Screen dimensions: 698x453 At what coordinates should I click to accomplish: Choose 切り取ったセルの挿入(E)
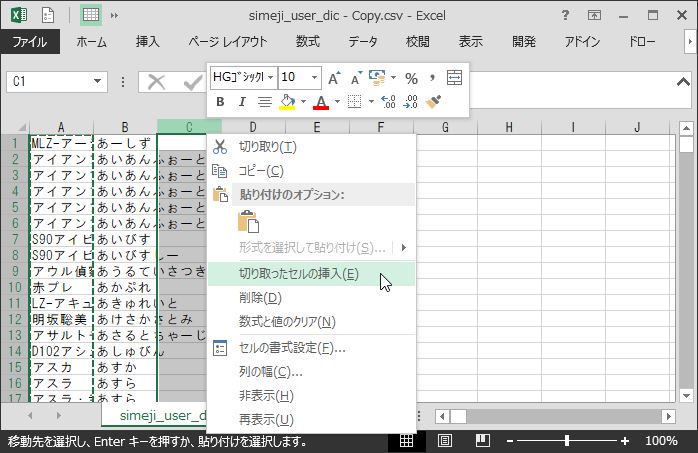312,274
